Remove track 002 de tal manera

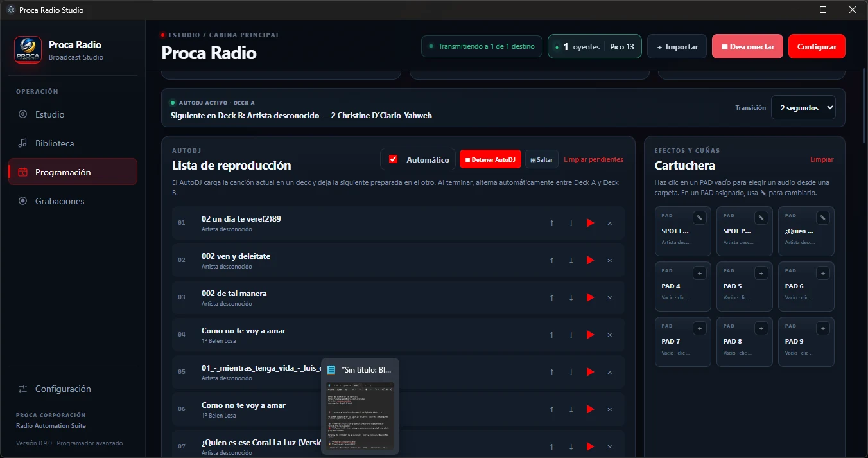coord(609,297)
